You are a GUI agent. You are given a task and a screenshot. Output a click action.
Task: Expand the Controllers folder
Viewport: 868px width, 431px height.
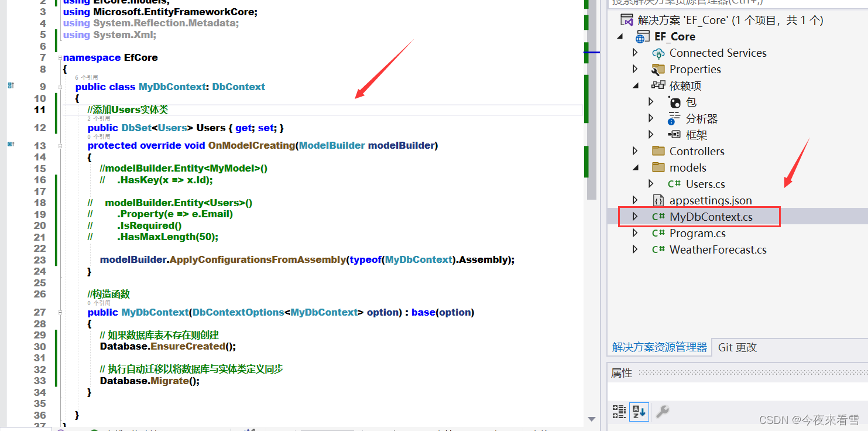(x=635, y=150)
